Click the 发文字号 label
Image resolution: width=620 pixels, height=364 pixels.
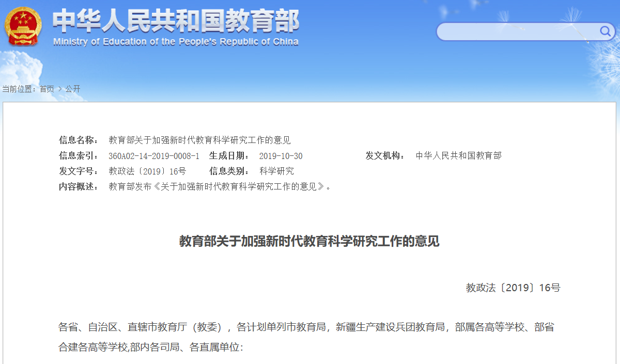(79, 171)
